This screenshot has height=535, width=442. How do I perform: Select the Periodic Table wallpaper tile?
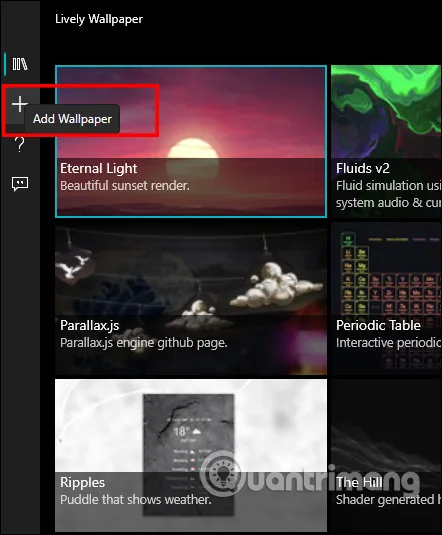(x=386, y=299)
